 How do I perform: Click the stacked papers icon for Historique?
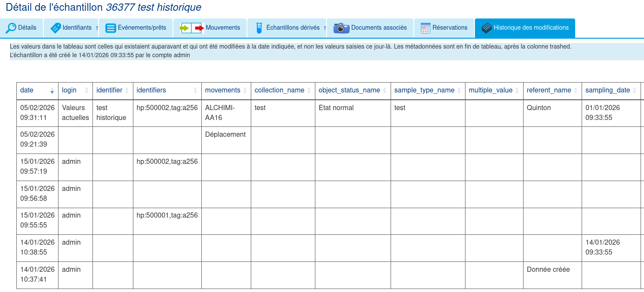tap(487, 28)
